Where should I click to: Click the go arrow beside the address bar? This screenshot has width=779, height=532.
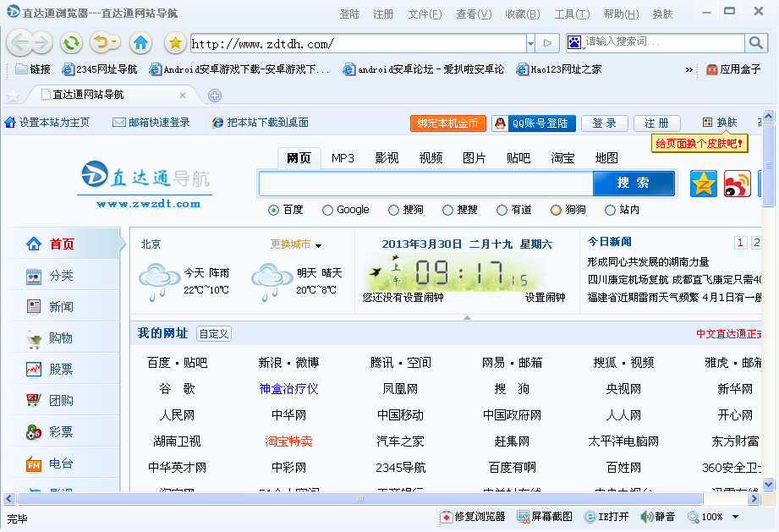547,43
